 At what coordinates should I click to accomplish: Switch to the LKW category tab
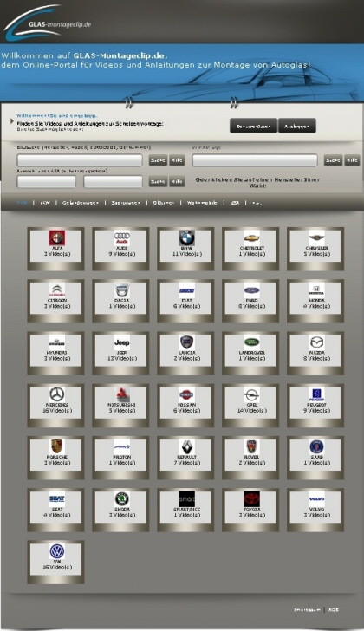click(x=45, y=203)
